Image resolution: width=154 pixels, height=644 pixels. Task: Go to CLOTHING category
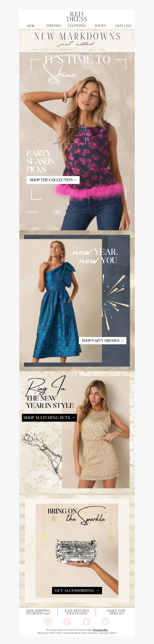click(77, 26)
